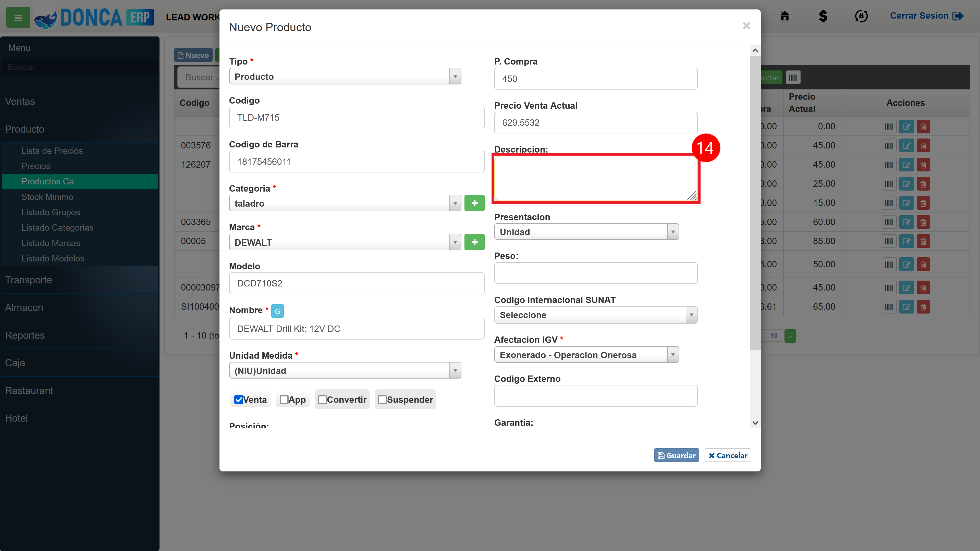Delete the product in row 003576
The image size is (980, 551).
(923, 146)
